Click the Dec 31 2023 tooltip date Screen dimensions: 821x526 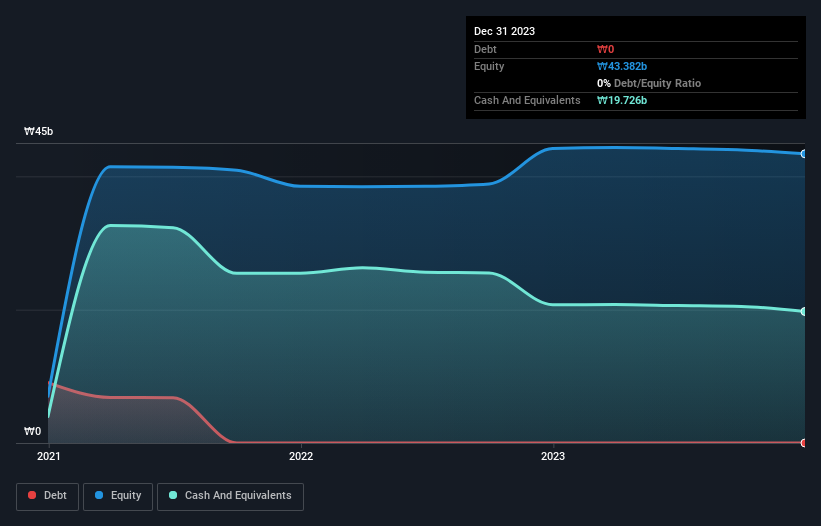tap(504, 31)
